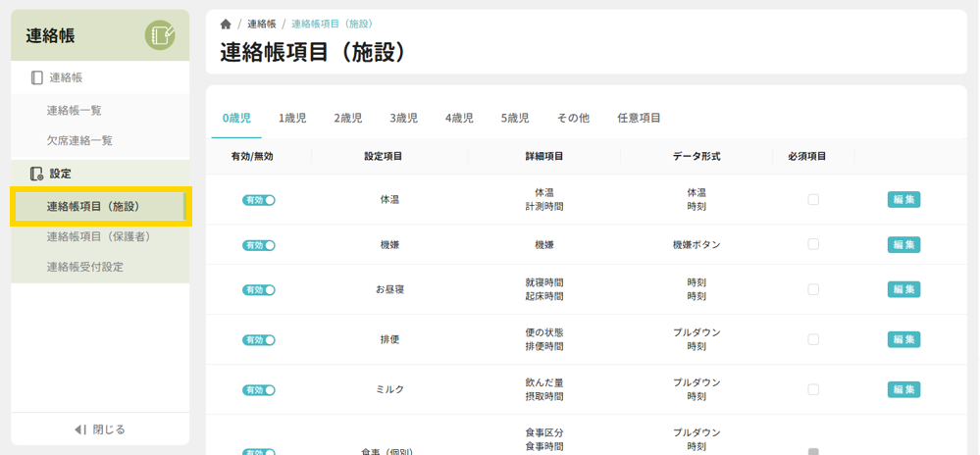Viewport: 980px width, 455px height.
Task: Disable the 機嫌 item toggle
Action: pos(259,245)
